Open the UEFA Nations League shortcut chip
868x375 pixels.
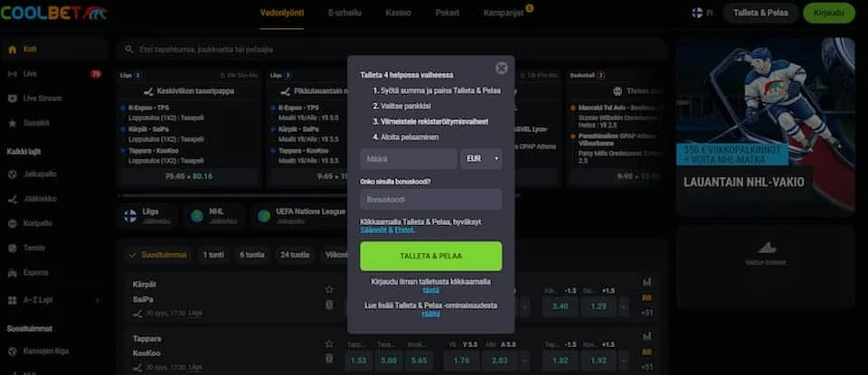tap(297, 216)
